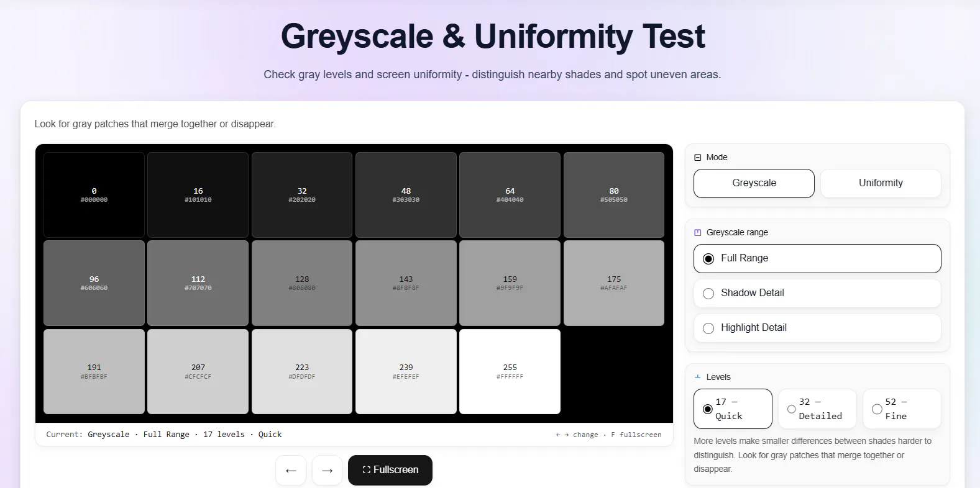980x488 pixels.
Task: Click the grey patch labeled 96 #606060
Action: (94, 283)
